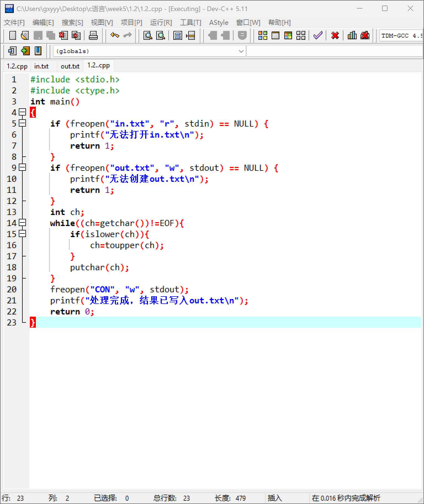The width and height of the screenshot is (424, 504).
Task: Compile with the four-color squares icon
Action: 263,35
